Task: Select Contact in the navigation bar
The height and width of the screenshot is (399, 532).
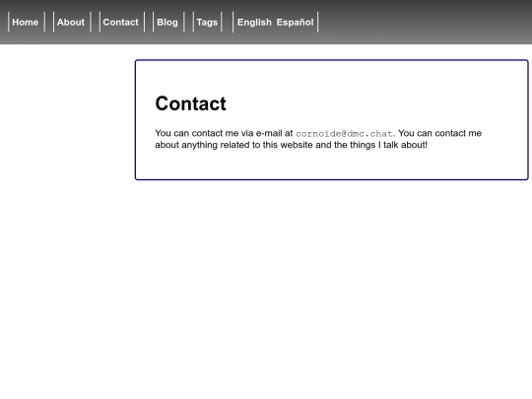Action: (121, 22)
